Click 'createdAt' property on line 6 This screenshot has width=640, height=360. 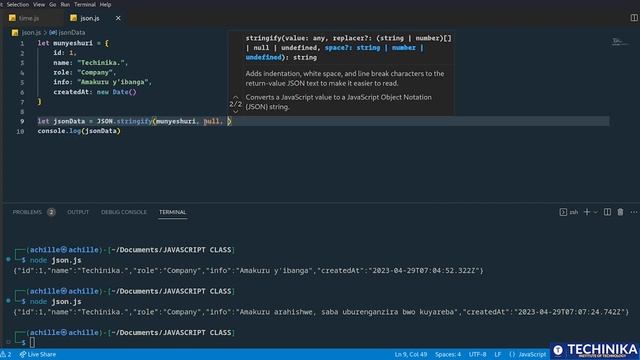71,92
